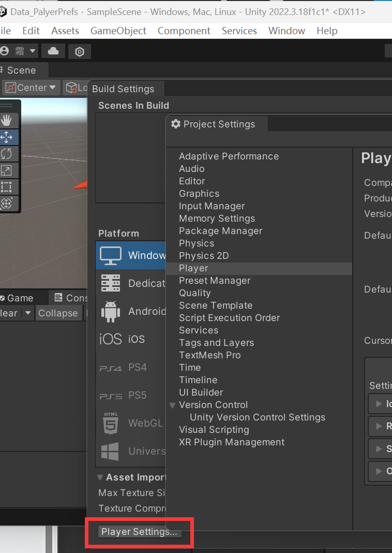This screenshot has width=392, height=553.
Task: Open the Clear options dropdown arrow
Action: 28,313
